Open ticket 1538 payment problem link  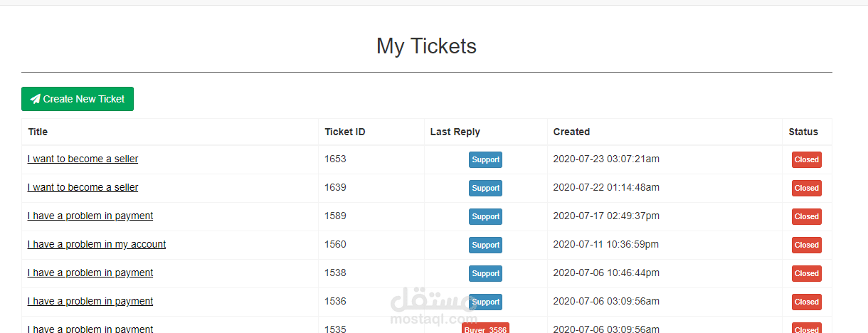click(90, 273)
